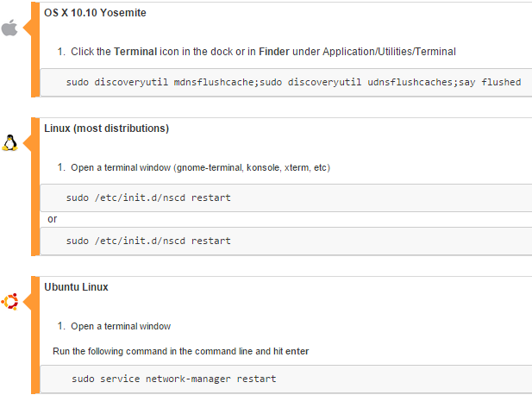Viewport: 532px width, 395px height.
Task: Click the orange arrow beside Linux heading
Action: pos(28,143)
